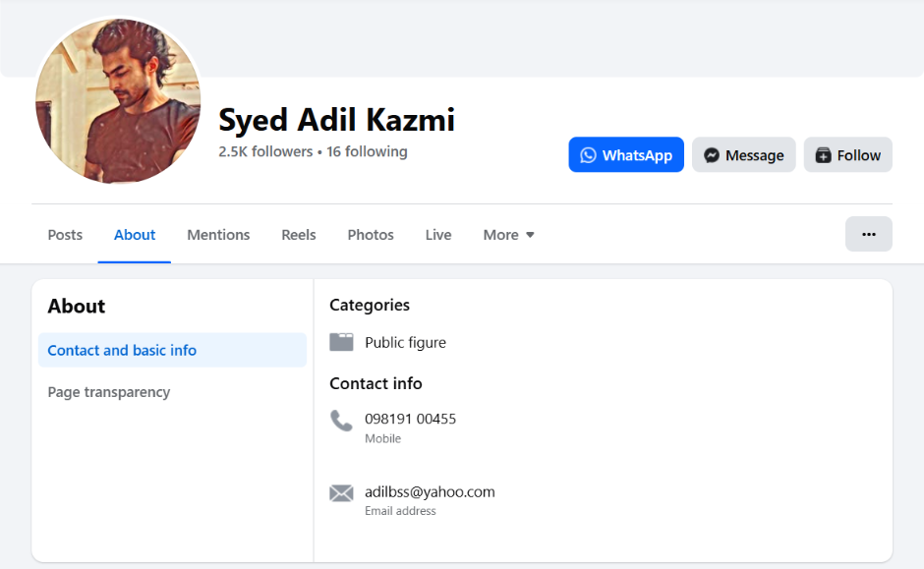The width and height of the screenshot is (924, 569).
Task: Switch to the Posts tab
Action: click(65, 235)
